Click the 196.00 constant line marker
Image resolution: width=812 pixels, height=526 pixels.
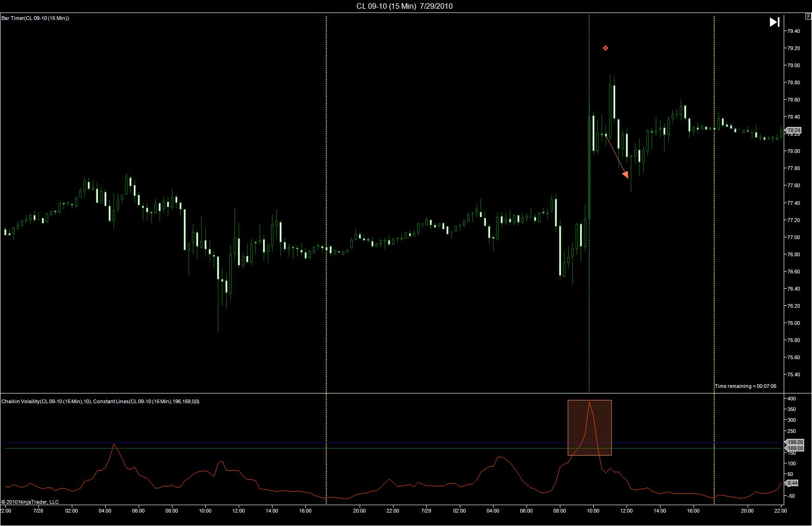coord(793,443)
